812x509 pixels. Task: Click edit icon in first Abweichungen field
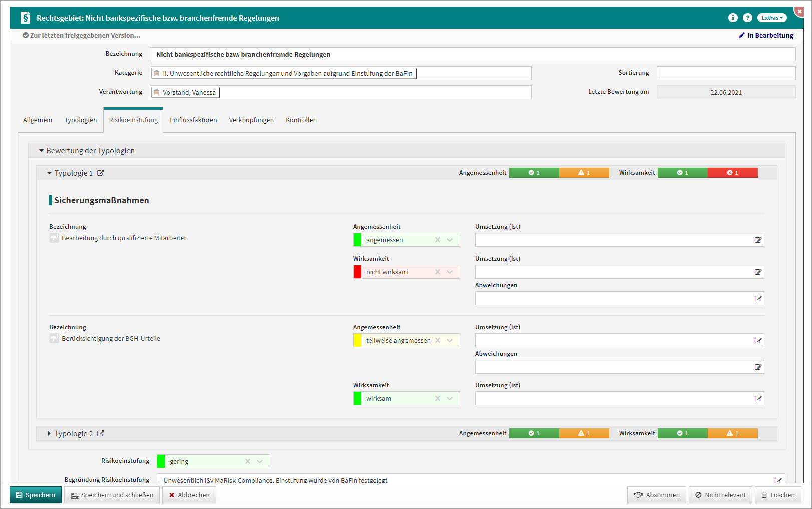coord(758,299)
